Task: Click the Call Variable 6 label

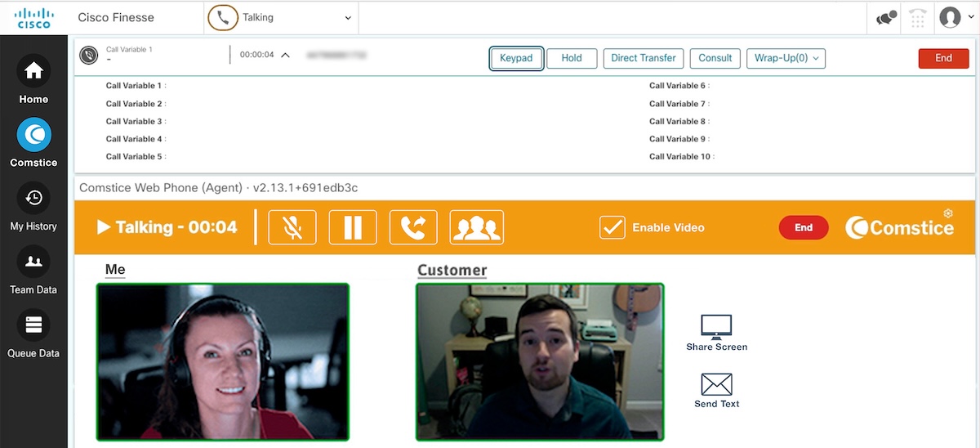Action: [x=678, y=86]
